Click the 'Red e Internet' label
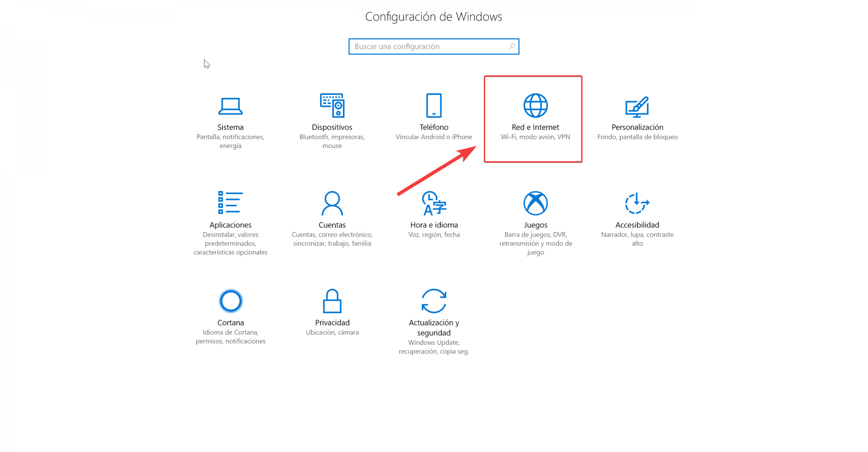The image size is (868, 452). coord(536,127)
